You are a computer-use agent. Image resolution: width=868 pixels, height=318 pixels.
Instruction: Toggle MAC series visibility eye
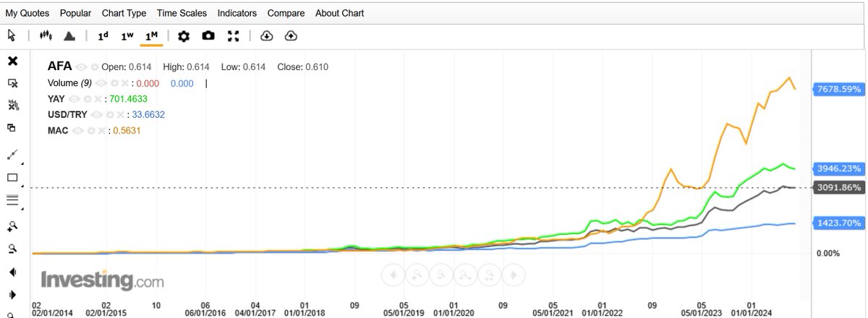click(x=77, y=131)
